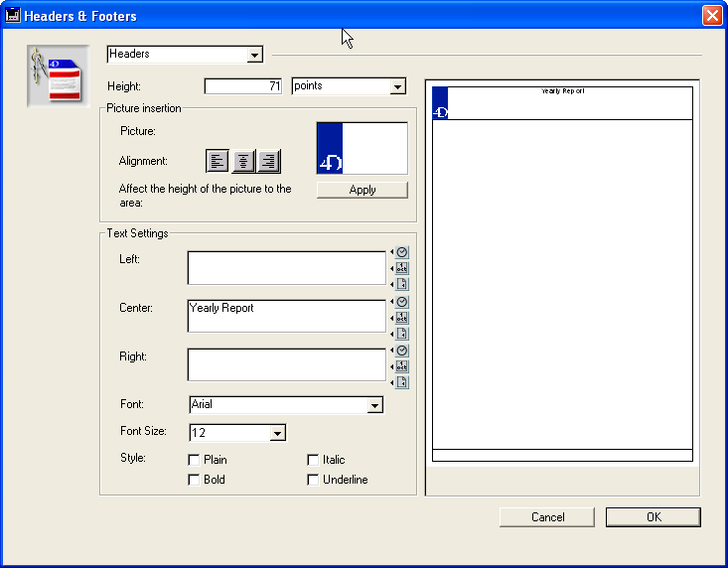Screen dimensions: 728x568
Task: Align picture to the left
Action: [218, 161]
